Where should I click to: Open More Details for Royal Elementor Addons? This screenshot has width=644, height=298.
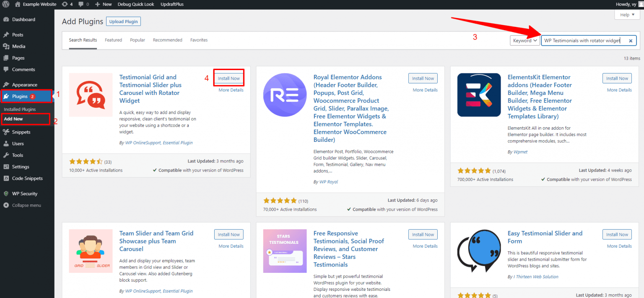click(424, 89)
